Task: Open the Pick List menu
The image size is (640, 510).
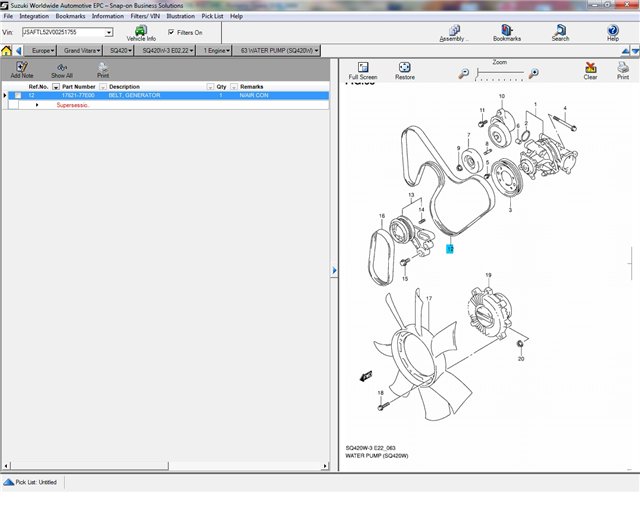Action: (212, 16)
